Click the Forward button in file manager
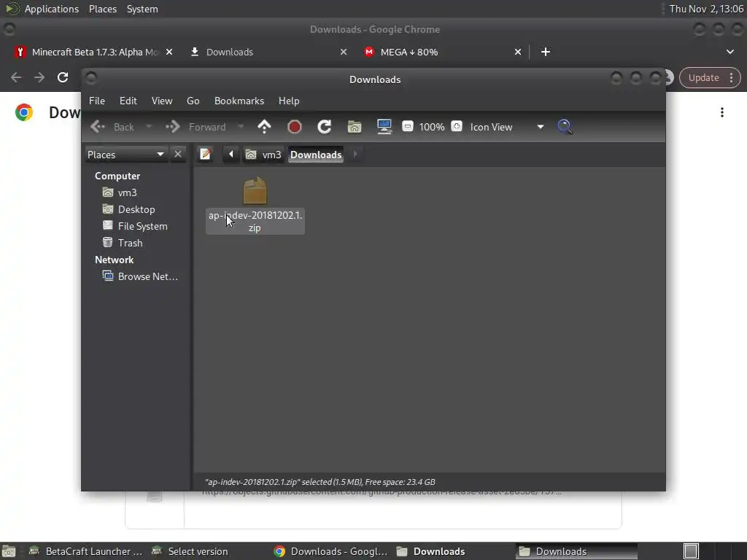Image resolution: width=747 pixels, height=560 pixels. [196, 127]
